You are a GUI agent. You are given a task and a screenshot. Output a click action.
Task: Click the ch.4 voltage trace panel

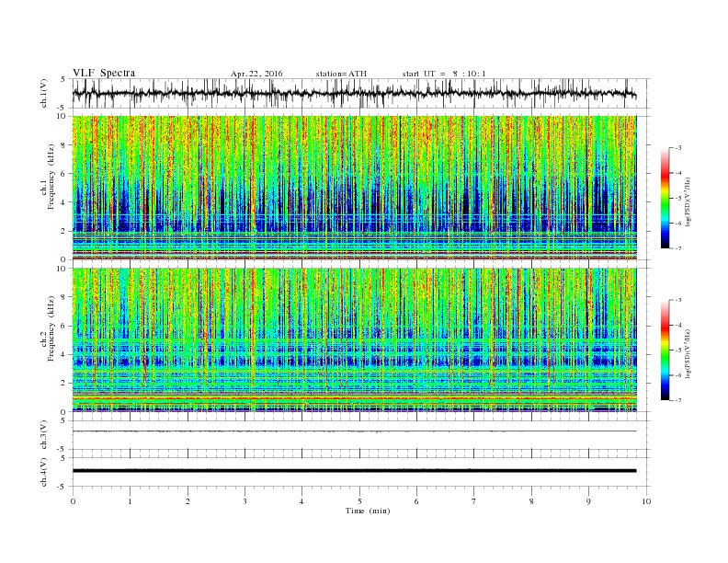(x=361, y=472)
